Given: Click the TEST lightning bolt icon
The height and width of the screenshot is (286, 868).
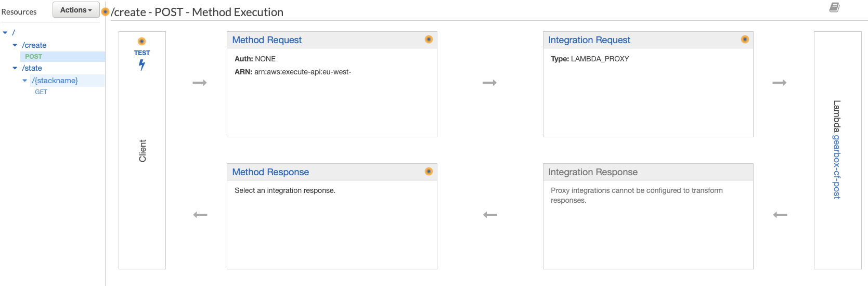Looking at the screenshot, I should pyautogui.click(x=141, y=65).
